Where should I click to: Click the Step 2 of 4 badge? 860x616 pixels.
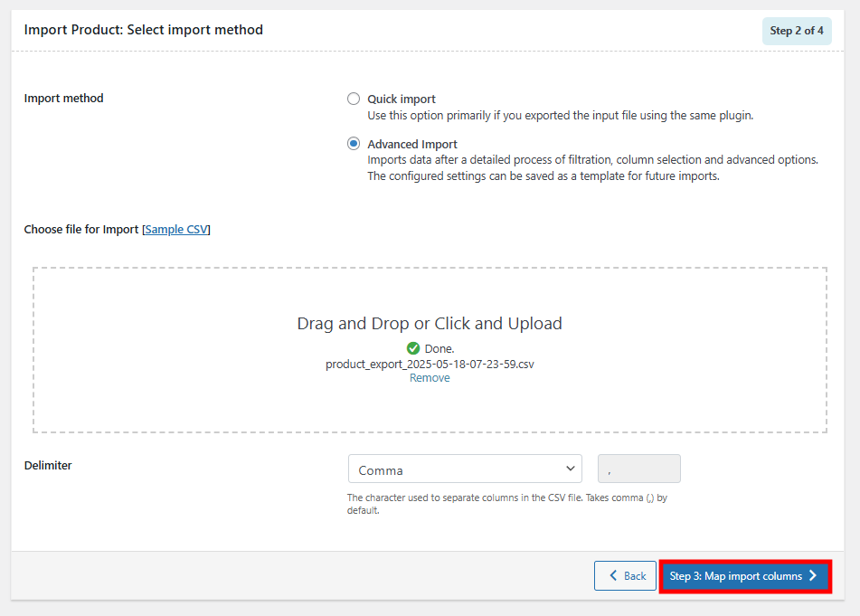pos(796,31)
